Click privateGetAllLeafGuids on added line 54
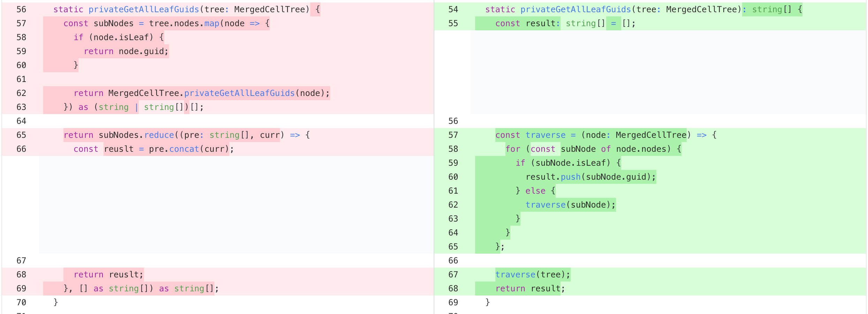 [576, 9]
